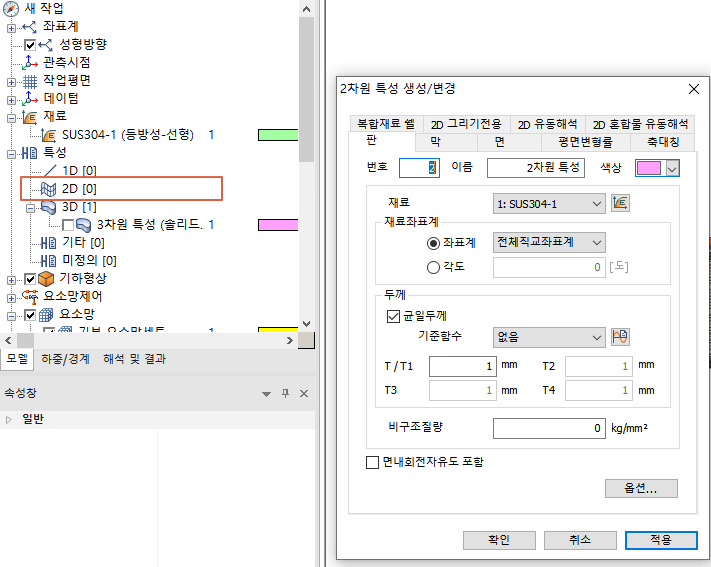Expand the 작업평면 tree node
The width and height of the screenshot is (711, 567).
11,82
